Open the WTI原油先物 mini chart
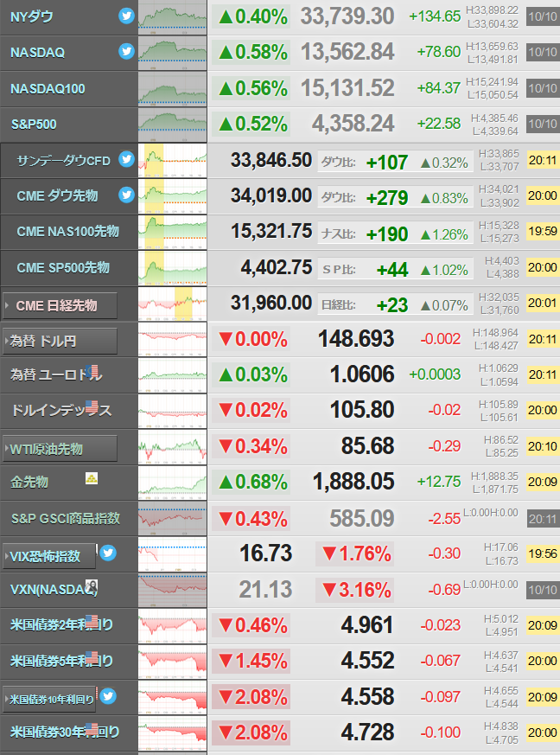Image resolution: width=560 pixels, height=755 pixels. 172,447
